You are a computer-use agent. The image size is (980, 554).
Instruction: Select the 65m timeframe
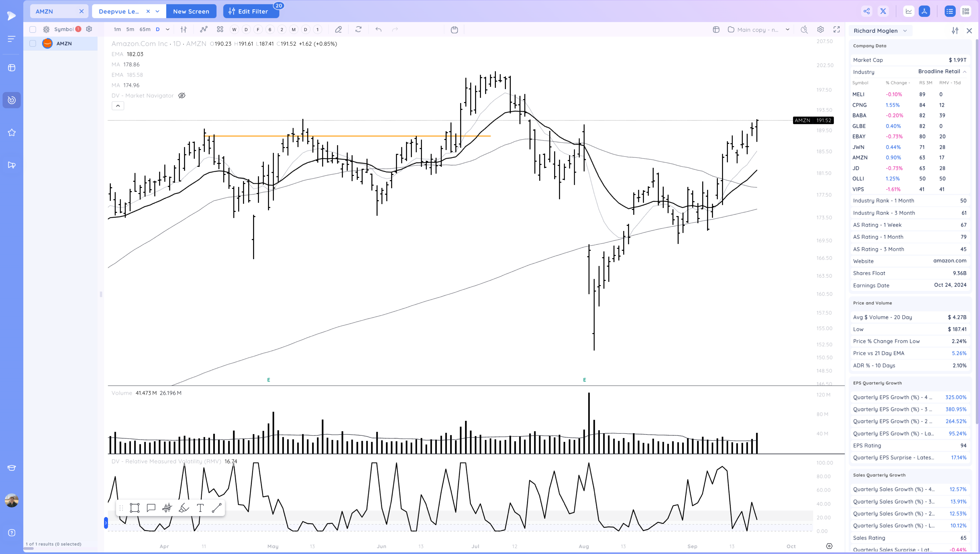coord(145,29)
